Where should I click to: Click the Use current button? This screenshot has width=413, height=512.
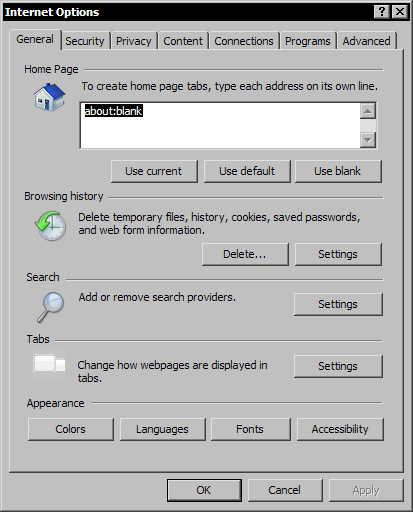[x=154, y=171]
